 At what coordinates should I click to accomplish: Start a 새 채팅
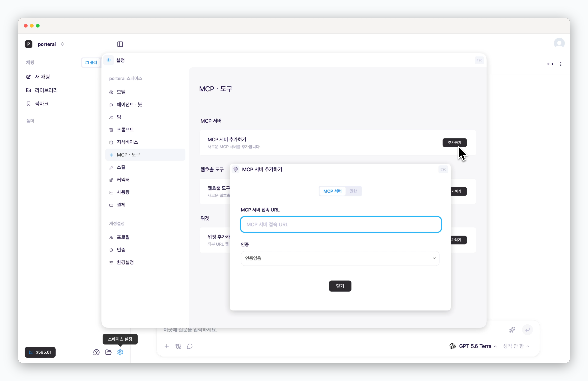(38, 77)
